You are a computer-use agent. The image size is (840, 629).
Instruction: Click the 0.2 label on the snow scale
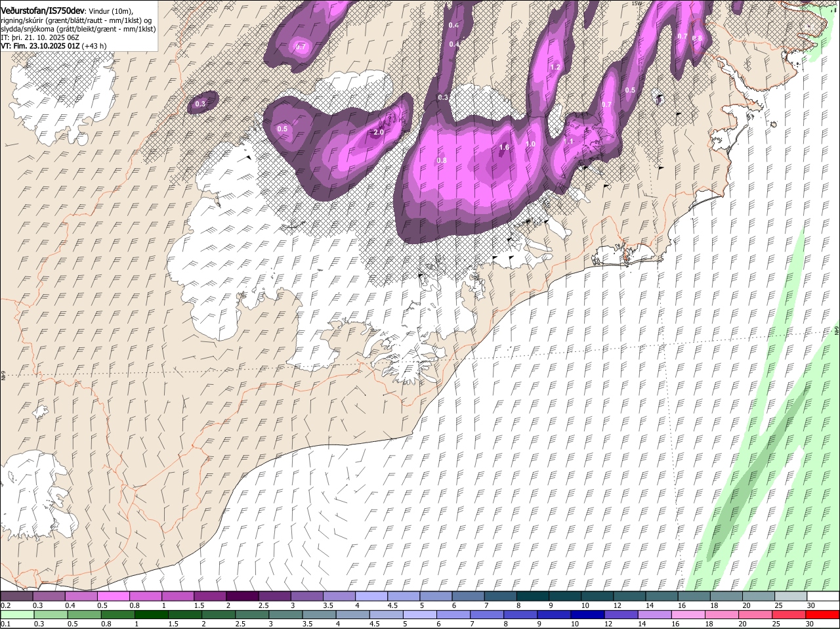(x=5, y=605)
